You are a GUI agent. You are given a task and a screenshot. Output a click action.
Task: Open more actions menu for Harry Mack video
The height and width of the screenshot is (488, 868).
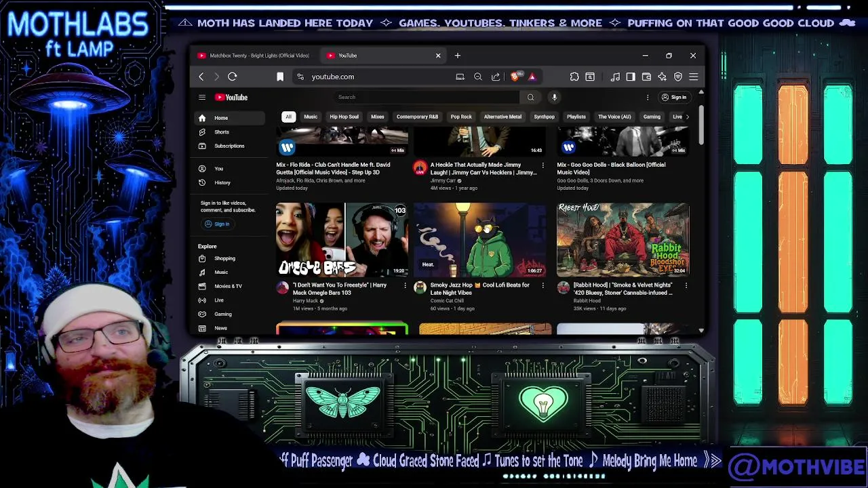click(x=405, y=286)
